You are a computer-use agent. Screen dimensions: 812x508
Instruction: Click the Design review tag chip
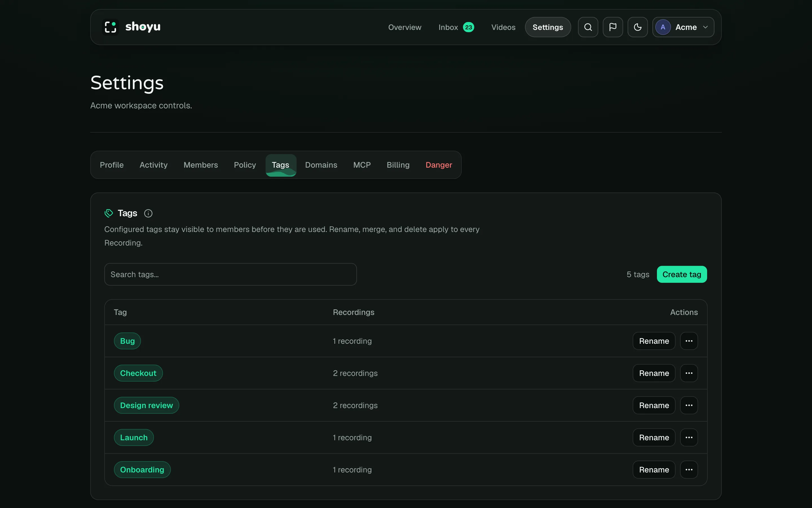[x=146, y=406]
